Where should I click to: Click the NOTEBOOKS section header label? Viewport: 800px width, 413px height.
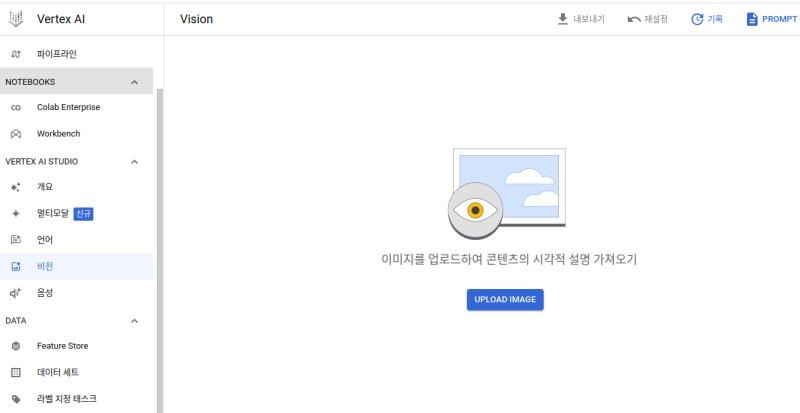(30, 82)
